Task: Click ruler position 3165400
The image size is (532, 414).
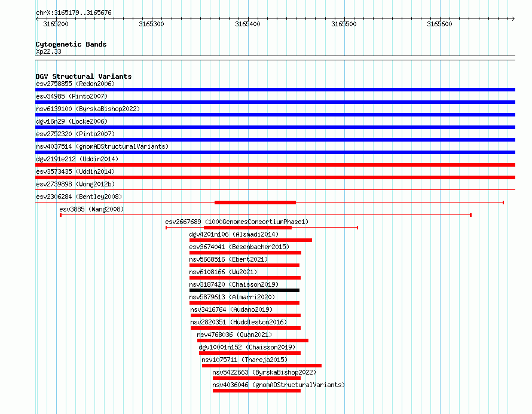Action: click(247, 24)
